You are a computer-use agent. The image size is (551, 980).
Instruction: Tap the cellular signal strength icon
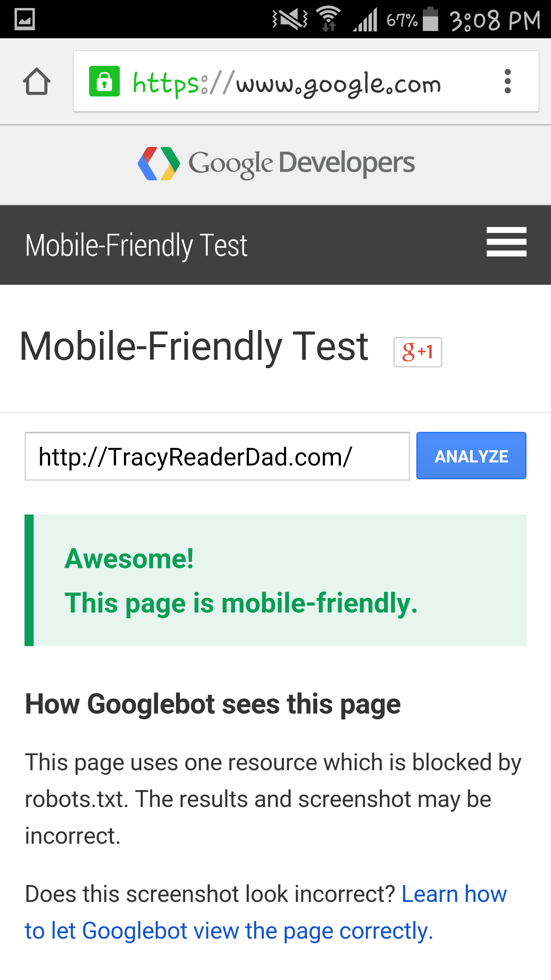[365, 20]
